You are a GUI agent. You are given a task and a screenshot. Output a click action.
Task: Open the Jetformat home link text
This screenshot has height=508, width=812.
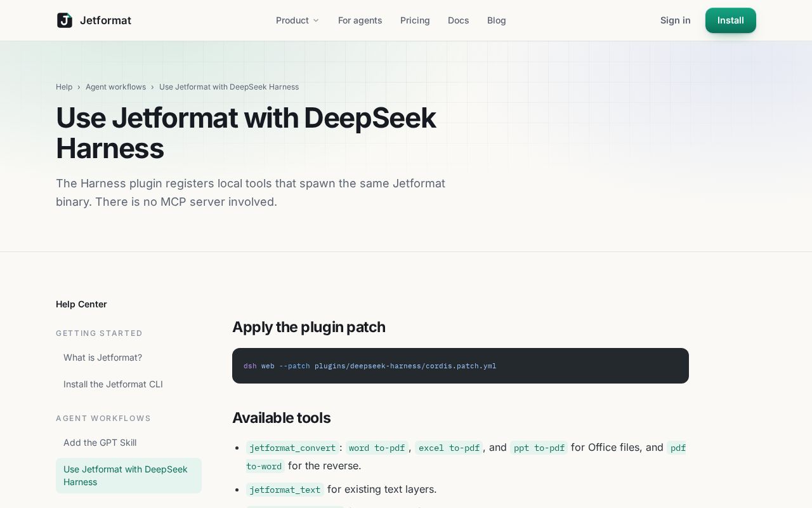click(105, 20)
